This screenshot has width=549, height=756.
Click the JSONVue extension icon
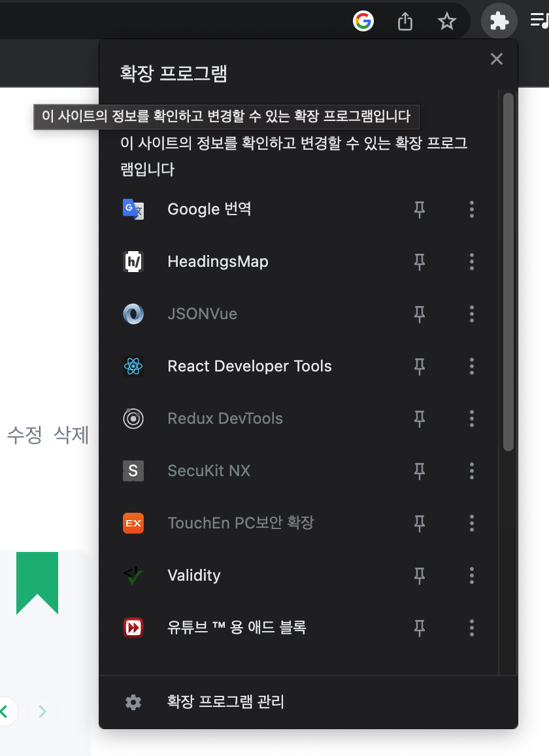[x=133, y=314]
